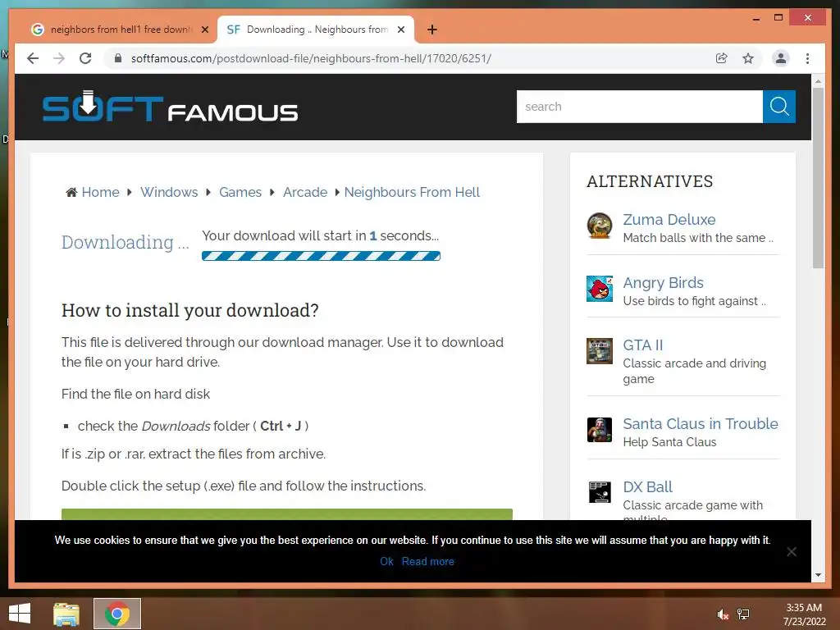Open Santa Claus in Trouble link
Image resolution: width=840 pixels, height=630 pixels.
point(701,424)
